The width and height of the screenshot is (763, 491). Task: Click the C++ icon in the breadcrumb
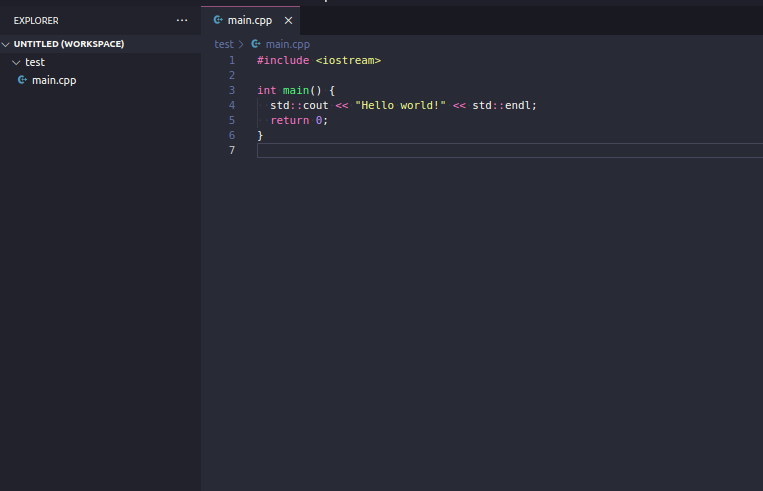pos(256,44)
